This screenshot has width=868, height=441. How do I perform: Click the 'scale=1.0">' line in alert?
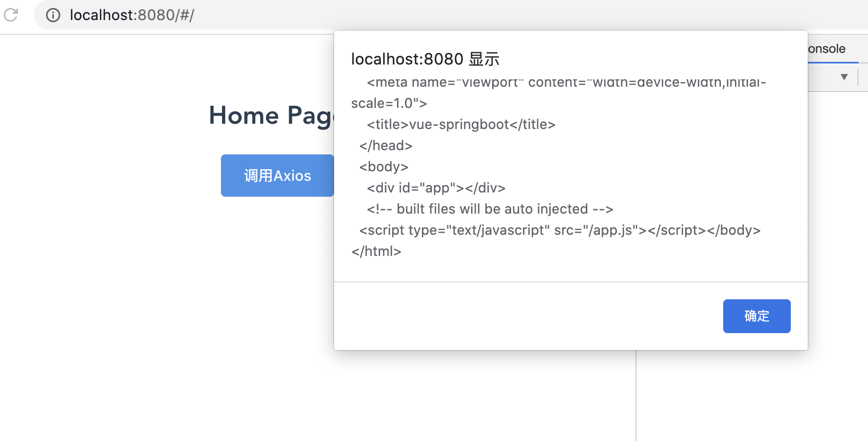(x=389, y=103)
